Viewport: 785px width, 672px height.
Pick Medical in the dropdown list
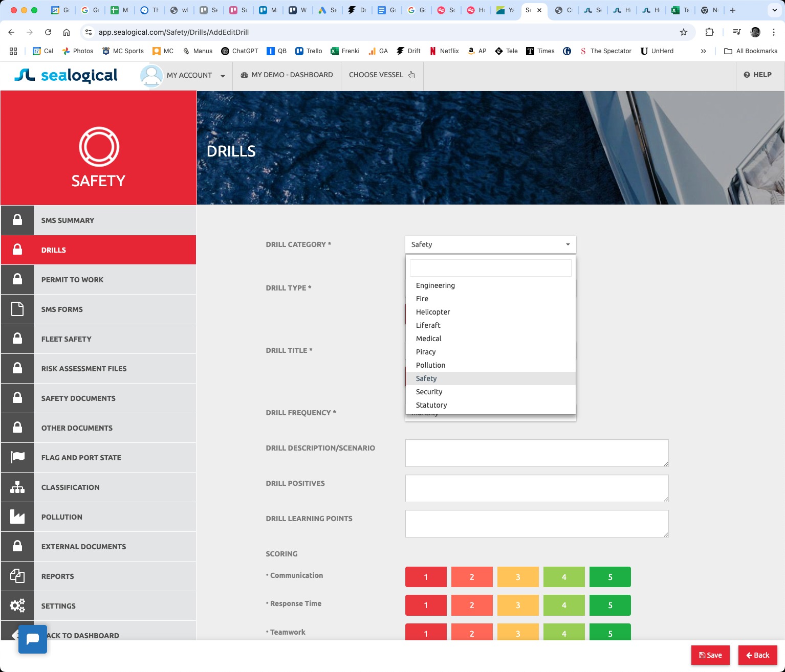pos(490,339)
